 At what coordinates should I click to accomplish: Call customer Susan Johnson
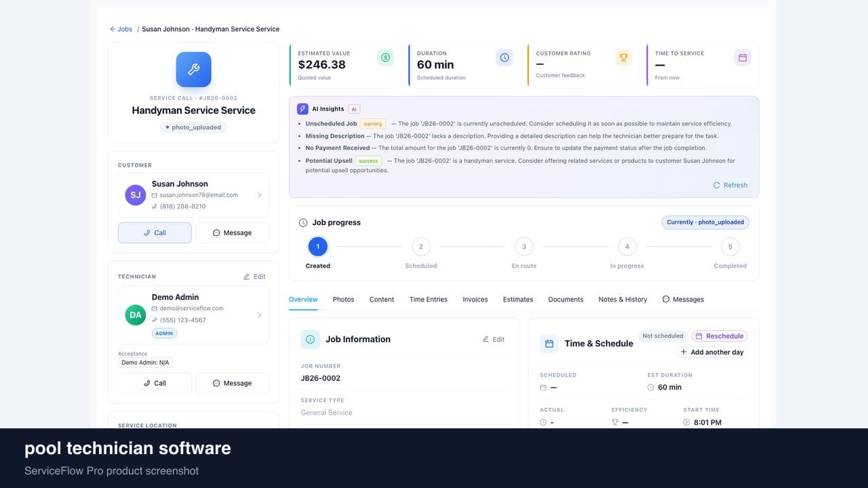pyautogui.click(x=155, y=232)
